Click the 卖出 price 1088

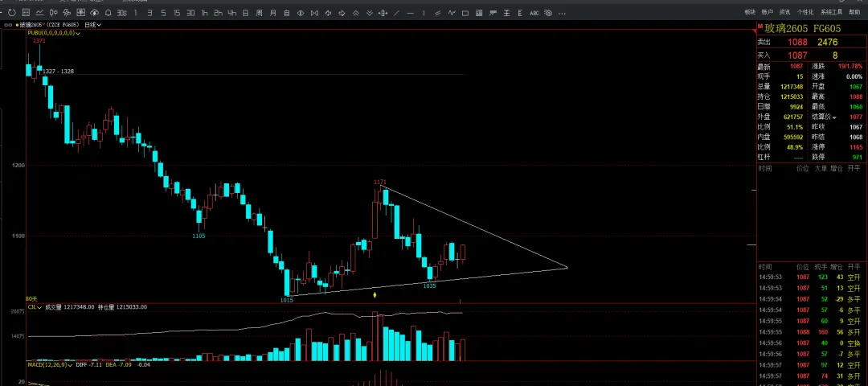798,42
